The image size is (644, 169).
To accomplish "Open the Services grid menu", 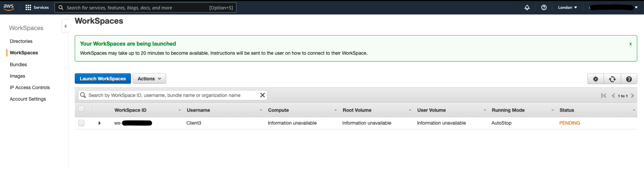I will 28,7.
